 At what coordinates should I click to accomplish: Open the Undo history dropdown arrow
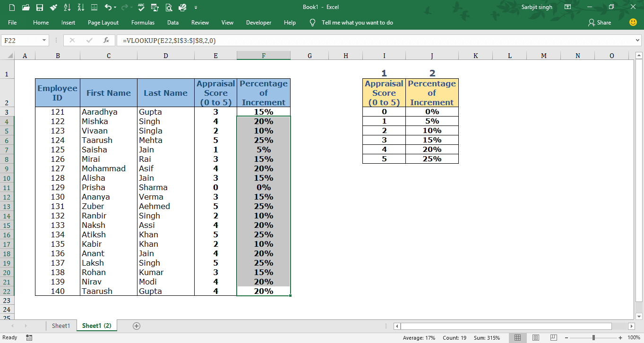tap(116, 8)
